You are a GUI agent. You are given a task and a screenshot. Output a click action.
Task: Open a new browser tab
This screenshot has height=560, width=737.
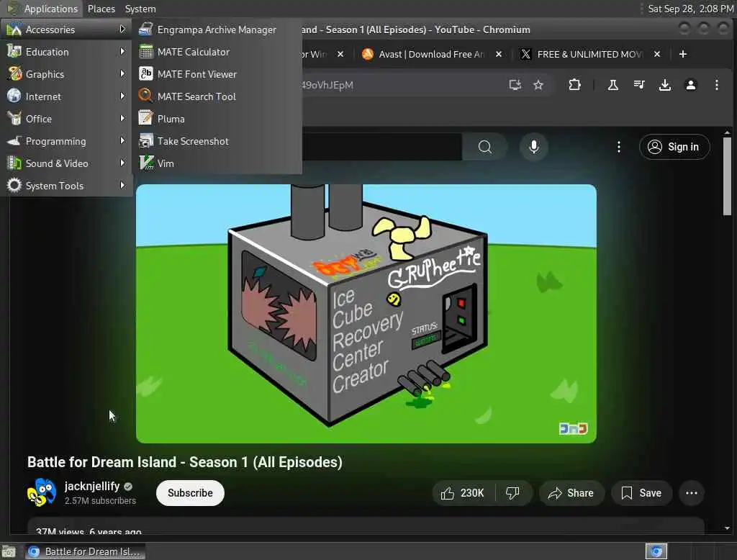click(x=683, y=54)
